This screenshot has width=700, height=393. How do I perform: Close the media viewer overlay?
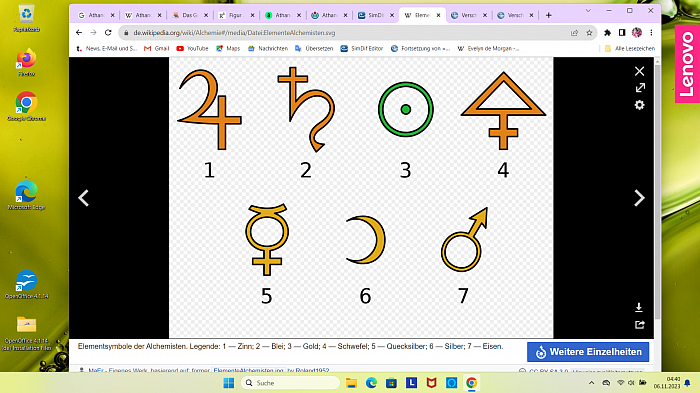639,71
